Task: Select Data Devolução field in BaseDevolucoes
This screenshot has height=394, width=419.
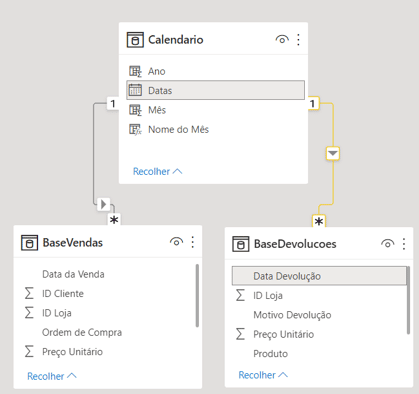Action: 319,276
